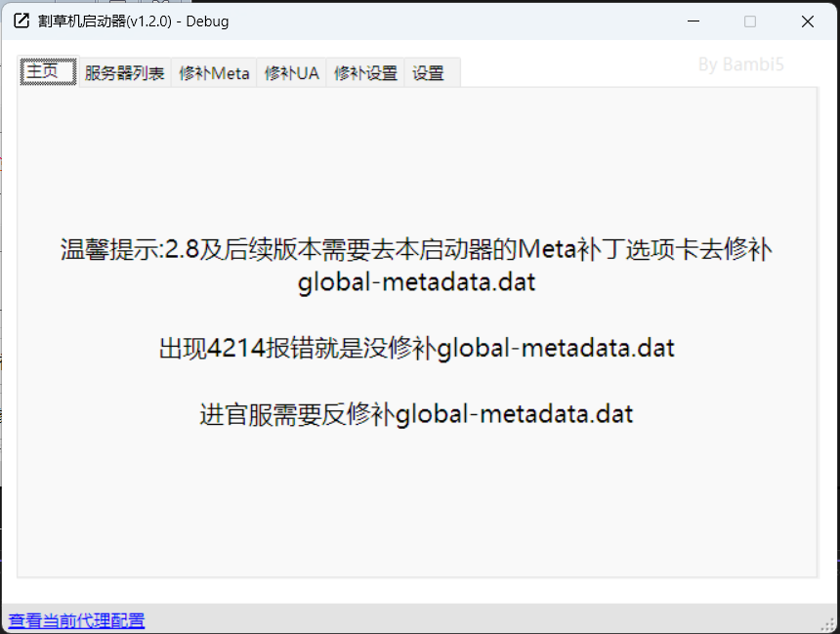Go to the 修补UA tab
This screenshot has width=840, height=634.
(291, 73)
